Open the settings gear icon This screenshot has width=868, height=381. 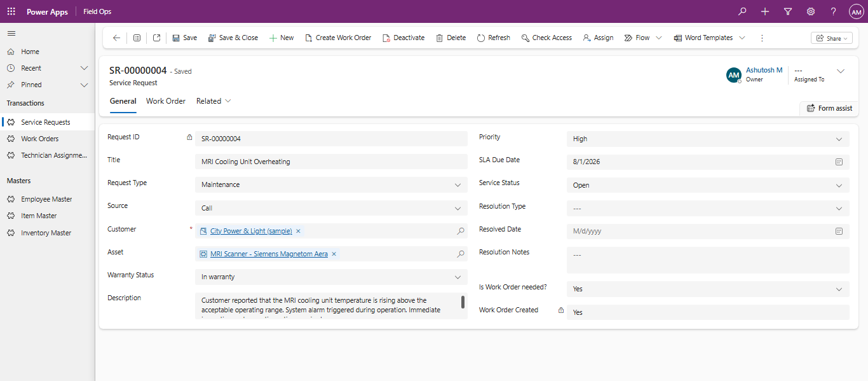pyautogui.click(x=811, y=11)
